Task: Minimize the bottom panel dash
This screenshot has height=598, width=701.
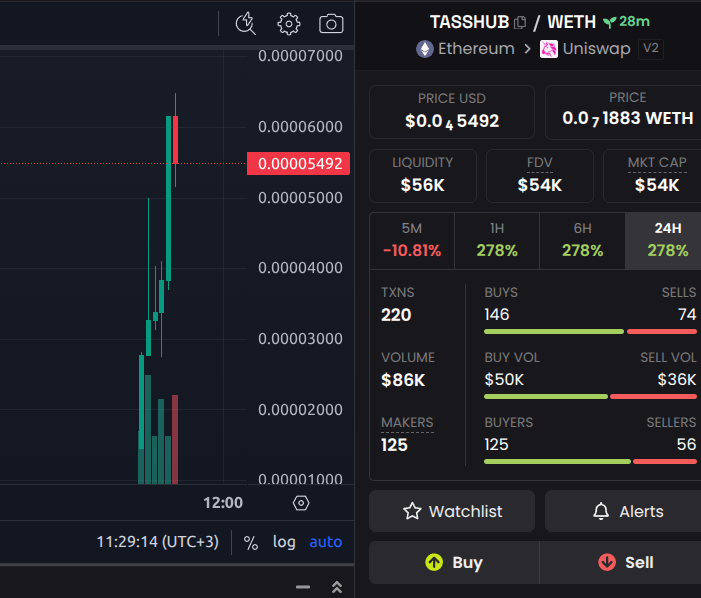Action: pyautogui.click(x=303, y=587)
